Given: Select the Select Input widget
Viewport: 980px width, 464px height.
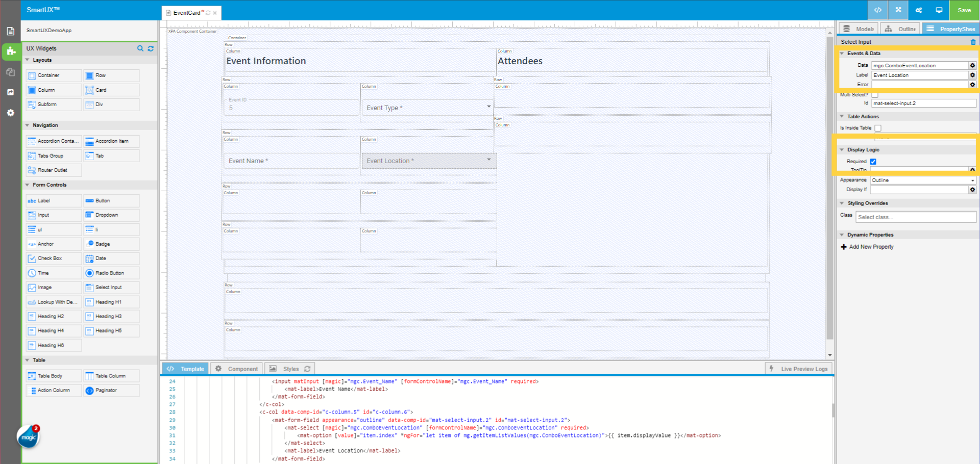Looking at the screenshot, I should (111, 287).
